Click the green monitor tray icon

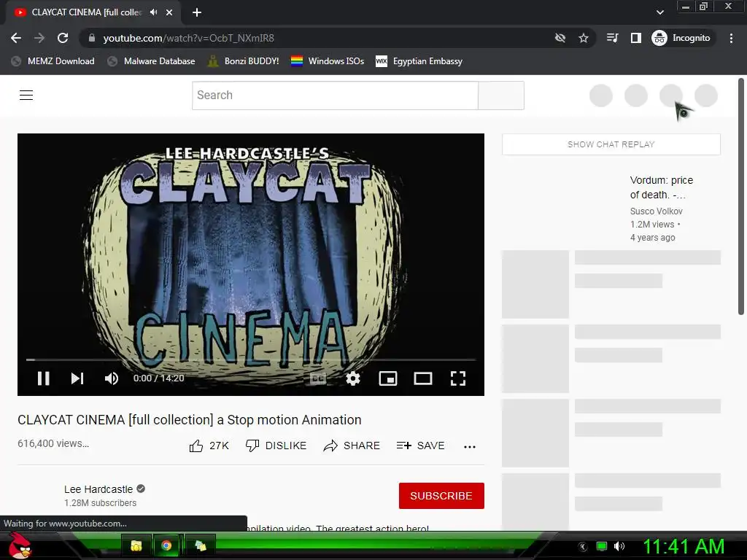[602, 546]
